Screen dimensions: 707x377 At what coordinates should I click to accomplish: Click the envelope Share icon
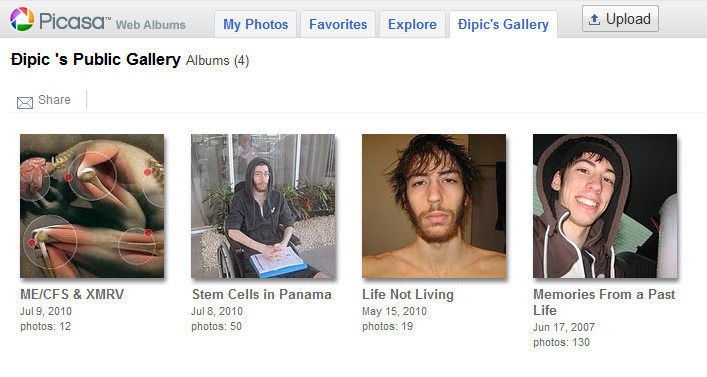tap(25, 103)
